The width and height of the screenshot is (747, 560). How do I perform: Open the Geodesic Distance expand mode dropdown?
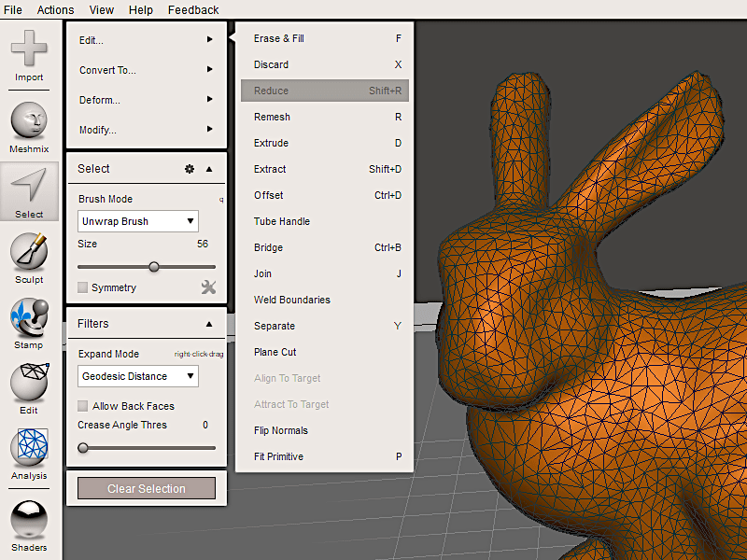point(137,376)
